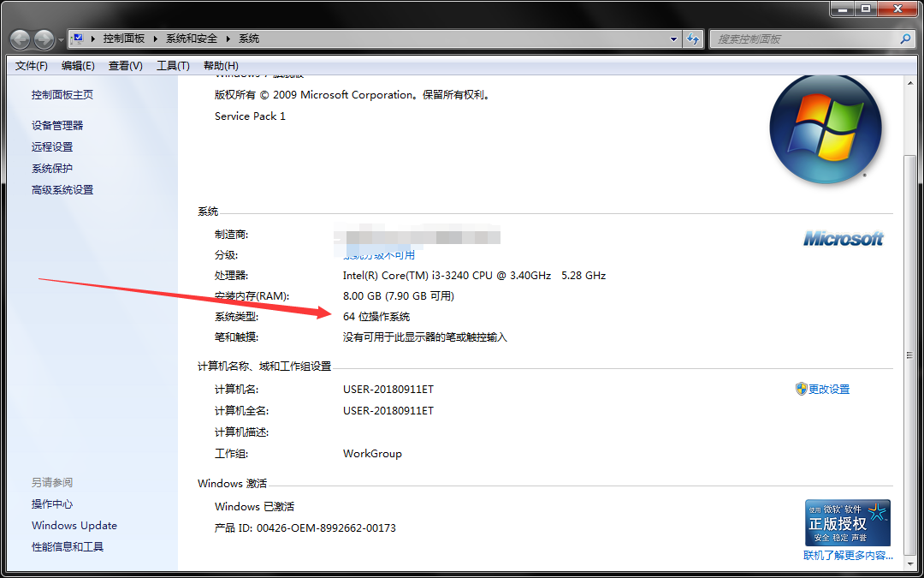Click the 版权所有 2009 Microsoft Corporation line

(352, 94)
